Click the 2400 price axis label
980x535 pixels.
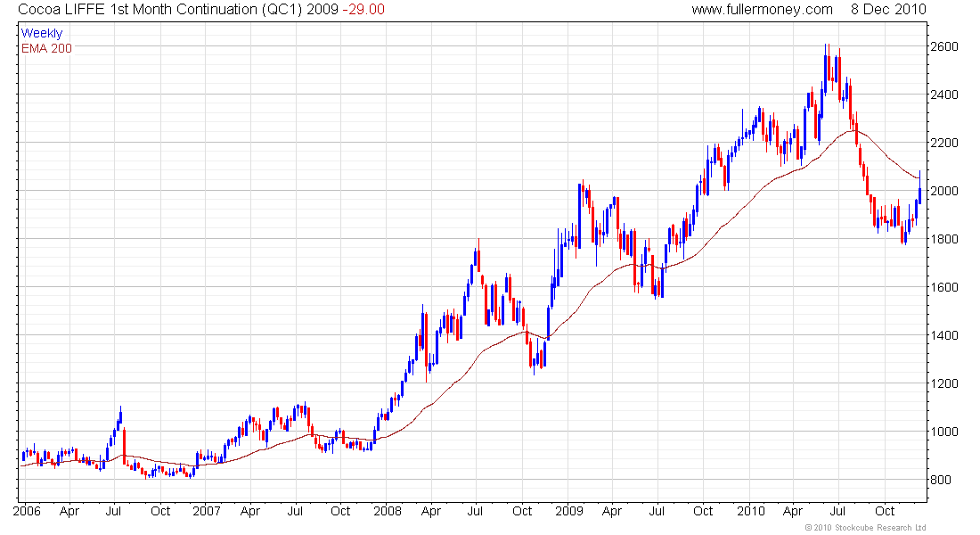click(x=944, y=95)
